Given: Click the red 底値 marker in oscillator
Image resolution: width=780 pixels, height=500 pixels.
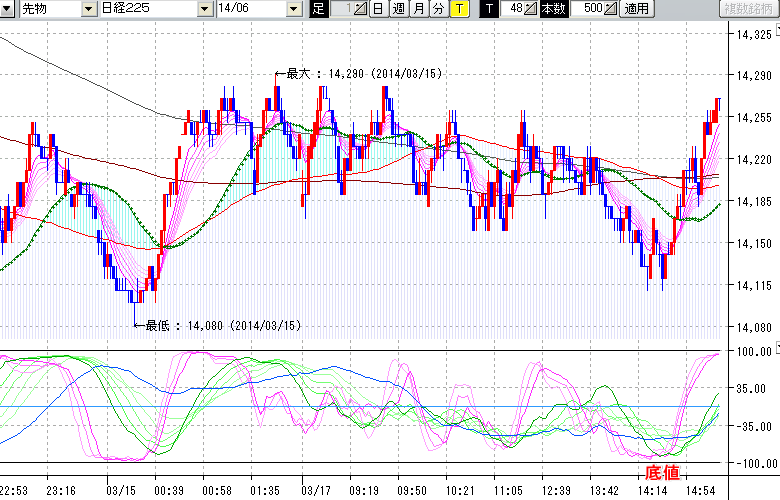Looking at the screenshot, I should [x=663, y=472].
